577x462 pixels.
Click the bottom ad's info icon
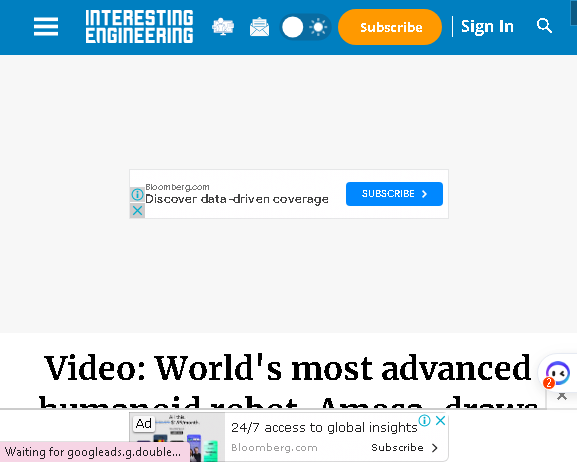click(x=424, y=420)
